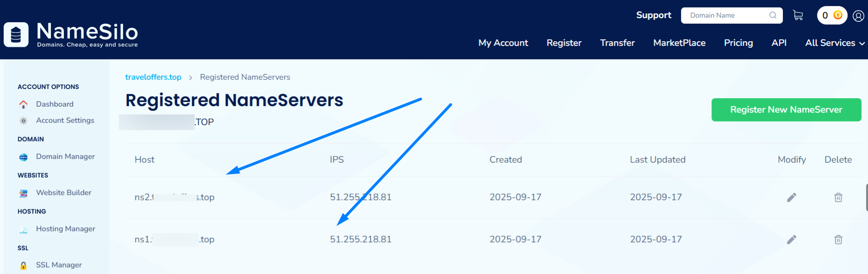Open Website Builder in the sidebar

pyautogui.click(x=63, y=193)
